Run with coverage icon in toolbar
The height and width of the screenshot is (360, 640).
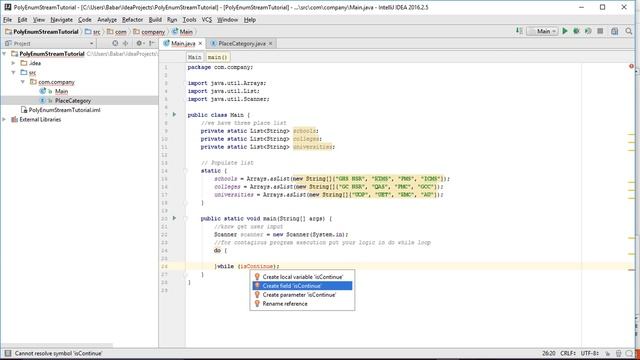[588, 31]
